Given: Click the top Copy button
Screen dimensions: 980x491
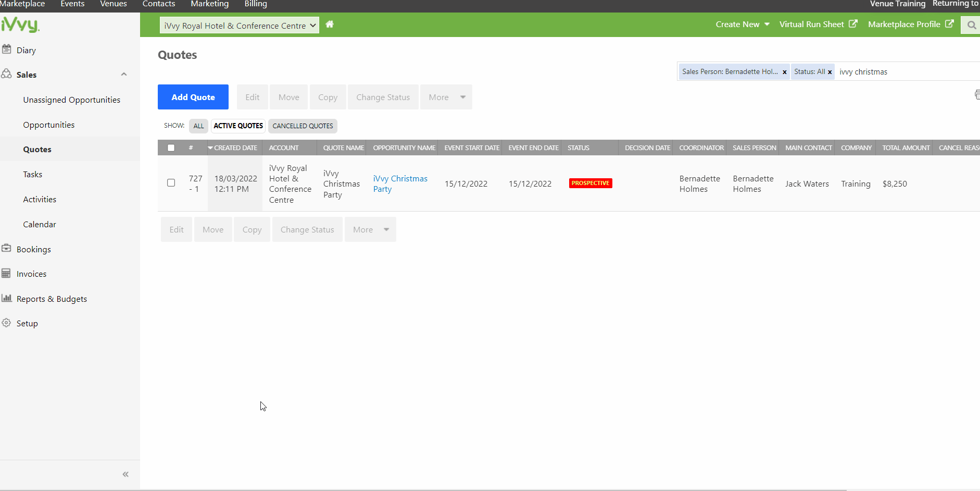Looking at the screenshot, I should 328,97.
